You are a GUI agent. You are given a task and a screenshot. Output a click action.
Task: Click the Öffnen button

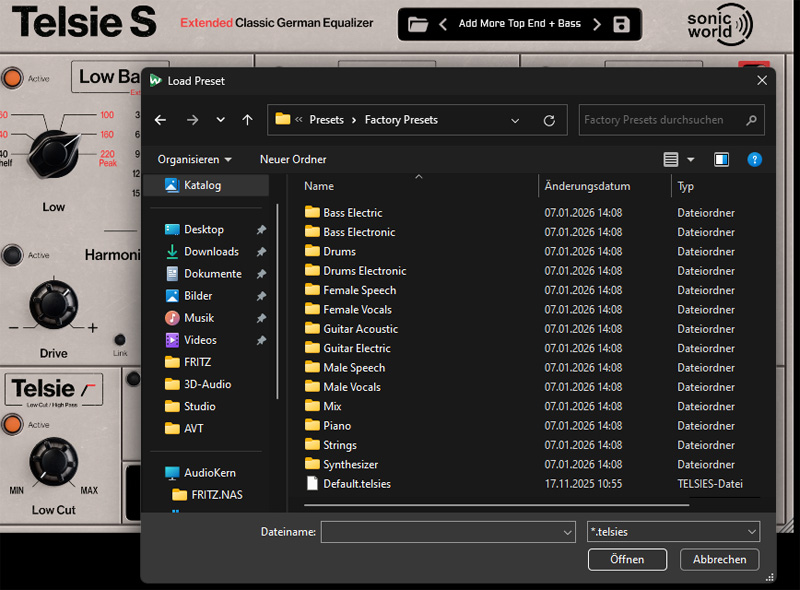coord(627,559)
